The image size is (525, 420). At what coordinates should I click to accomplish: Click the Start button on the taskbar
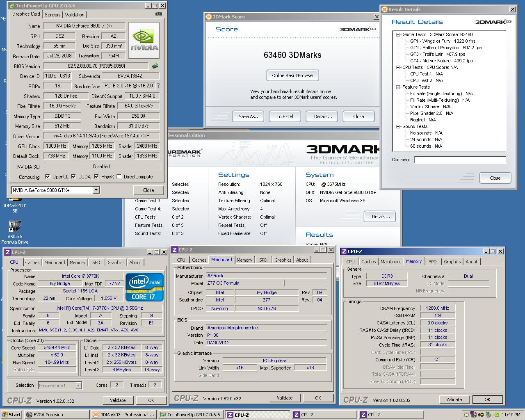click(11, 415)
